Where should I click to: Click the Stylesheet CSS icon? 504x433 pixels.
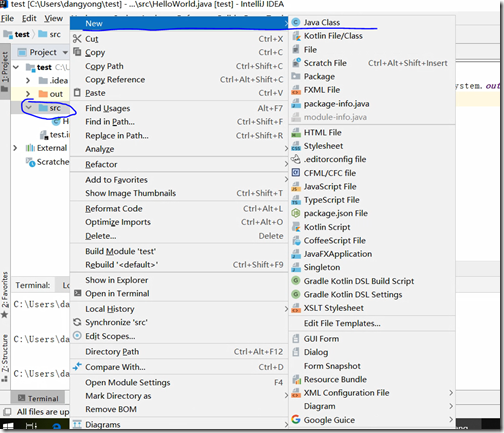pos(296,146)
